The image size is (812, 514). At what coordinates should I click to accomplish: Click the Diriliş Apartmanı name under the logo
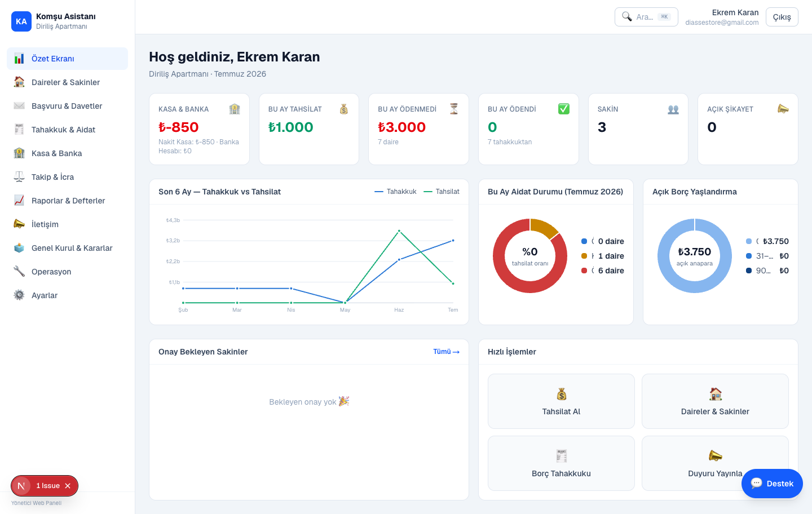click(x=61, y=26)
